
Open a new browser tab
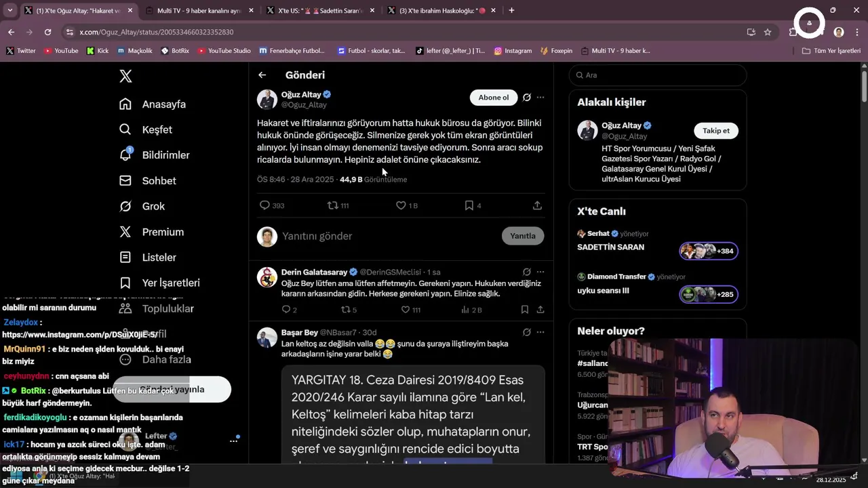(511, 10)
